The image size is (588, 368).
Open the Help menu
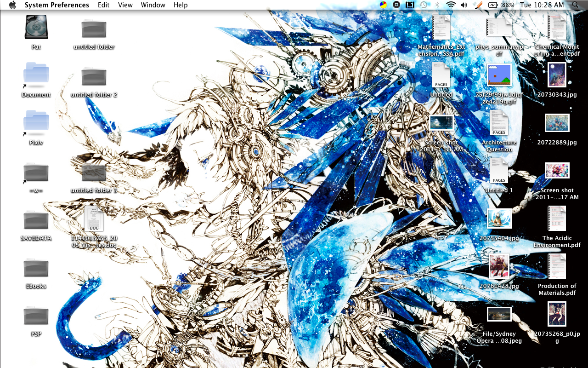pyautogui.click(x=181, y=5)
